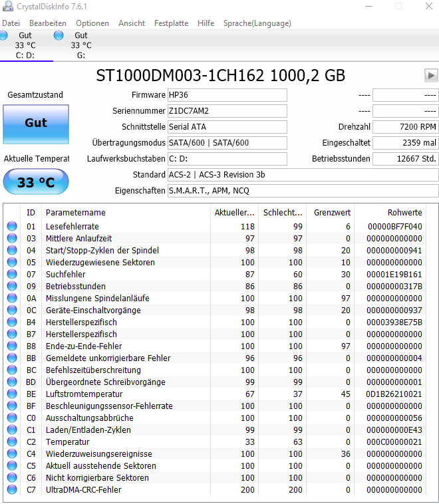The width and height of the screenshot is (439, 504).
Task: Click status orb for Mittlere Anlaufzeit row
Action: point(12,238)
